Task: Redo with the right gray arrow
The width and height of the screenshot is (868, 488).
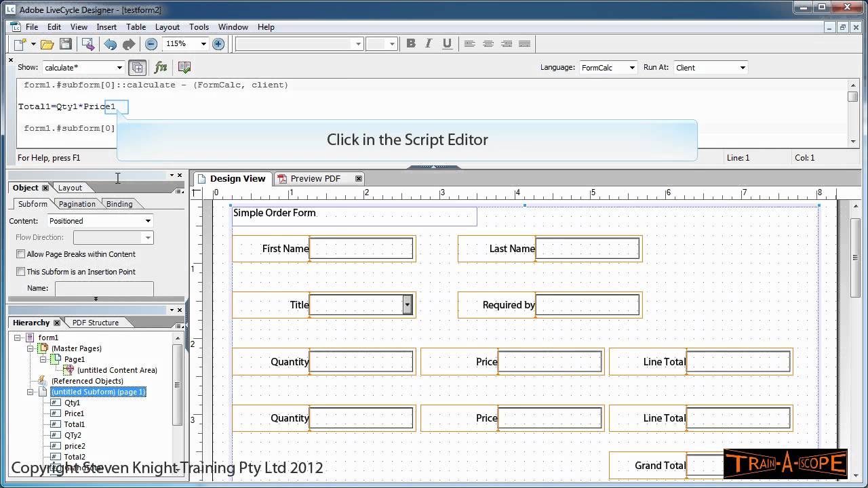Action: click(128, 44)
